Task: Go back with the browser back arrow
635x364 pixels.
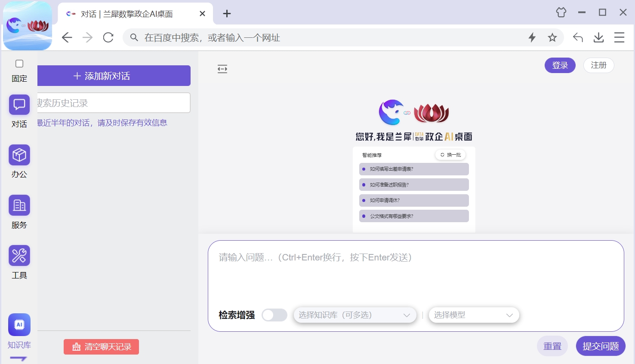Action: 67,38
